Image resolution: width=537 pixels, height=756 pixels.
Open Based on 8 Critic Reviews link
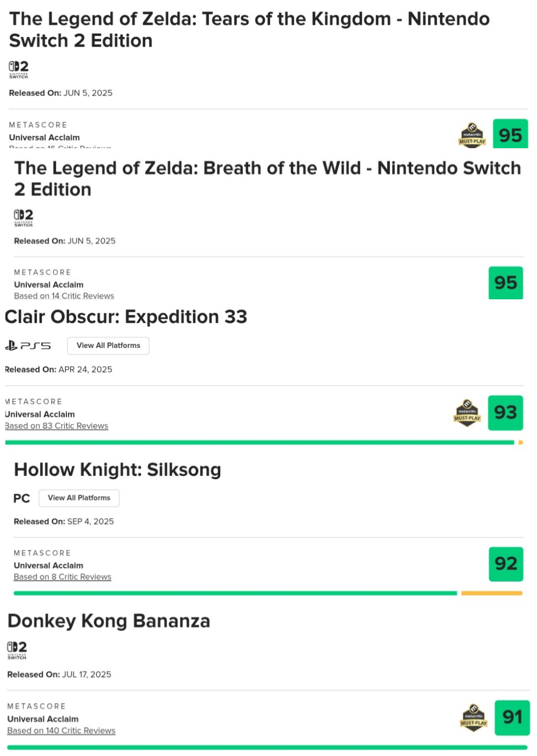coord(62,577)
